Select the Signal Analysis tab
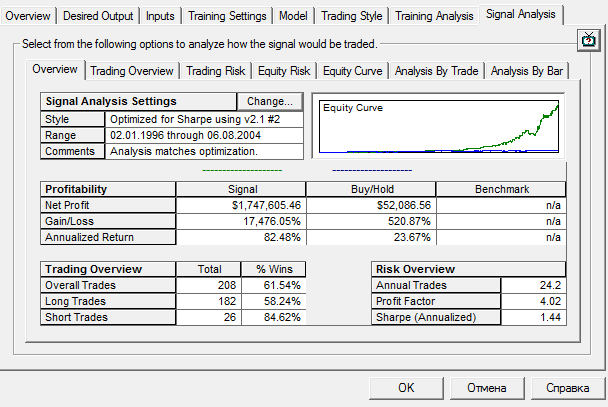This screenshot has height=407, width=608. [x=522, y=15]
